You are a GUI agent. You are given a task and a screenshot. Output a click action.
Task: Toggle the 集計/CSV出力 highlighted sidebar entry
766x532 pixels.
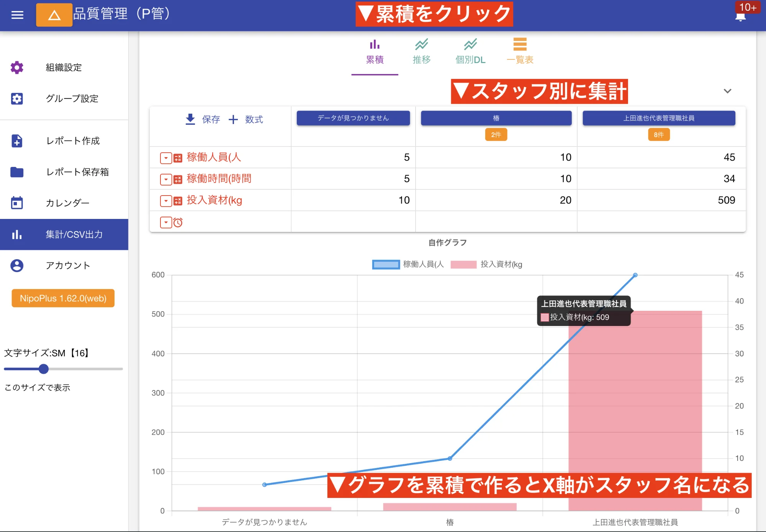point(64,235)
